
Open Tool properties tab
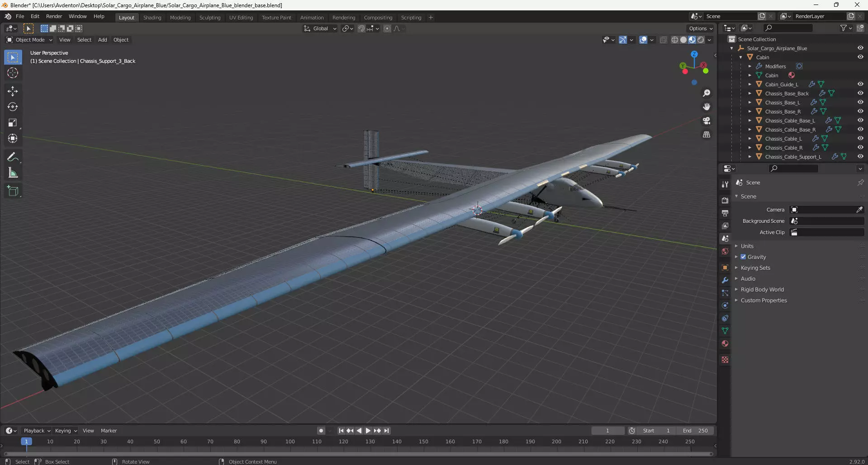click(x=725, y=184)
